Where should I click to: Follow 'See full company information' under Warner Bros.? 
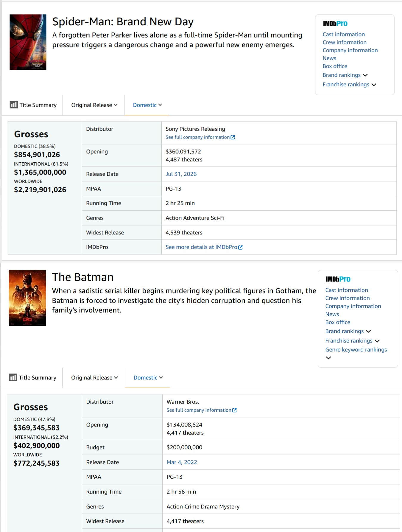pos(199,410)
